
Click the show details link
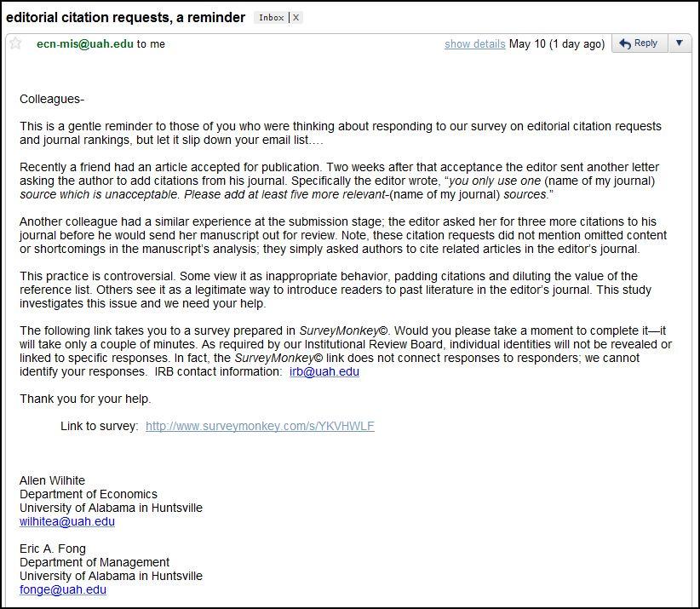(x=474, y=44)
